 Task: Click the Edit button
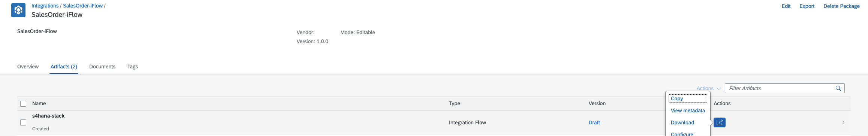click(786, 6)
